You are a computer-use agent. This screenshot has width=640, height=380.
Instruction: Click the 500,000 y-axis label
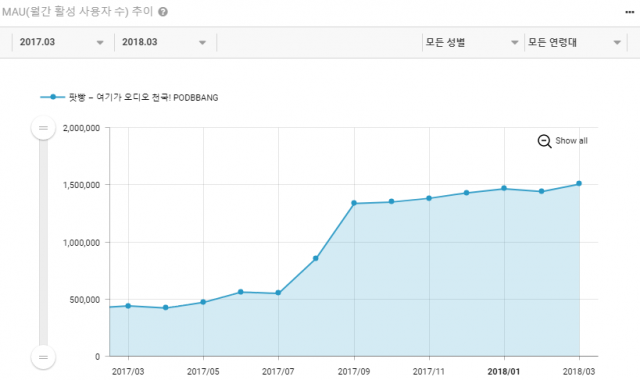[84, 300]
